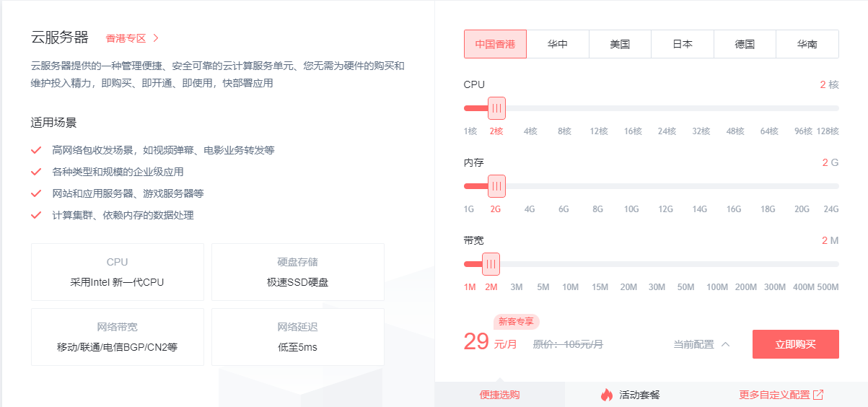Click the CPU feature card
Image resolution: width=868 pixels, height=407 pixels.
pyautogui.click(x=118, y=272)
